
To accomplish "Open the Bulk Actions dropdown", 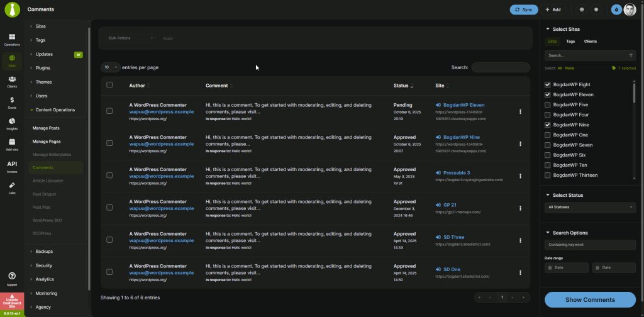I will pos(130,38).
